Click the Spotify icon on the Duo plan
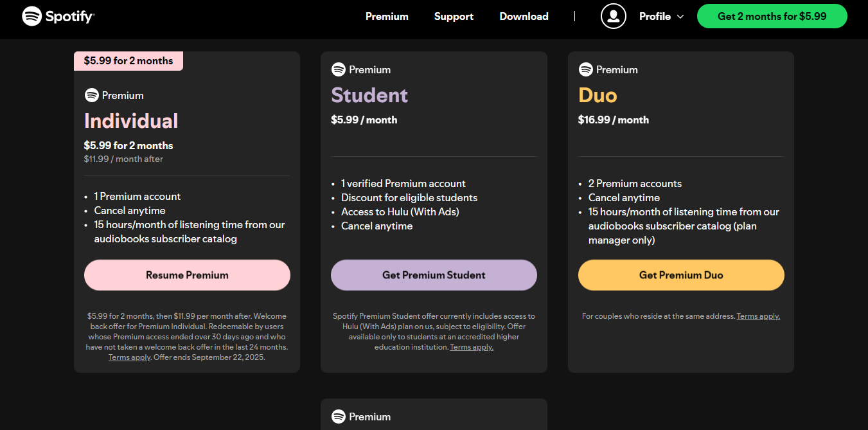This screenshot has width=868, height=430. click(x=586, y=69)
